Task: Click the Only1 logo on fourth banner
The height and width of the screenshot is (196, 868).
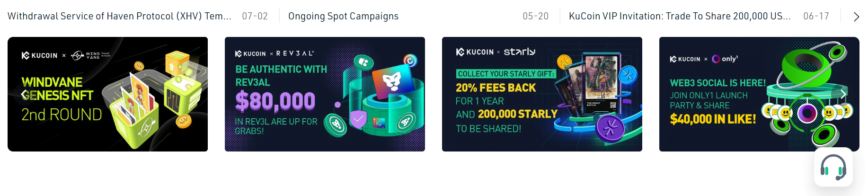Action: tap(725, 59)
